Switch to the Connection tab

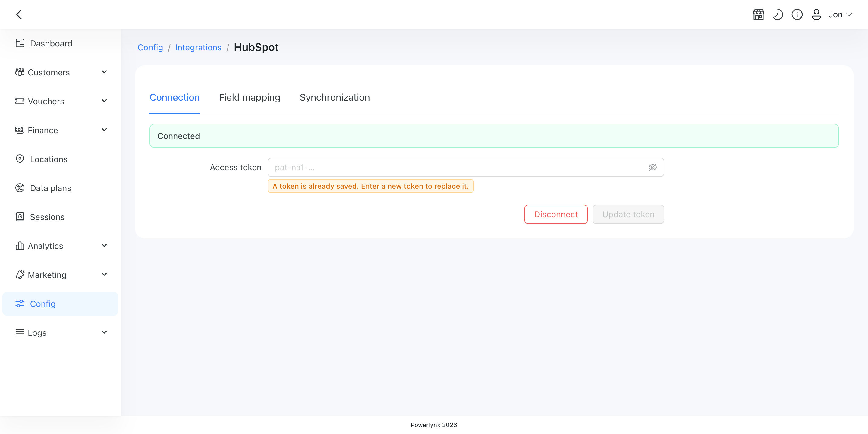(x=175, y=97)
